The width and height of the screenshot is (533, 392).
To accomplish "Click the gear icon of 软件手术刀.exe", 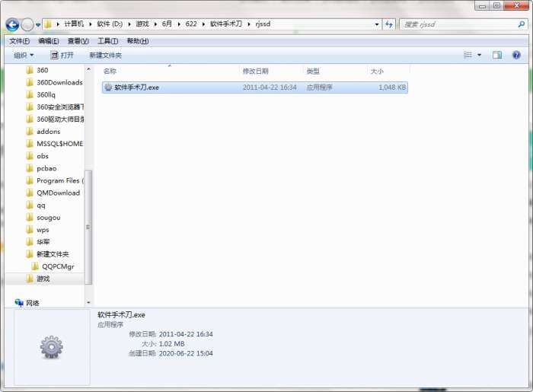I will pos(108,88).
